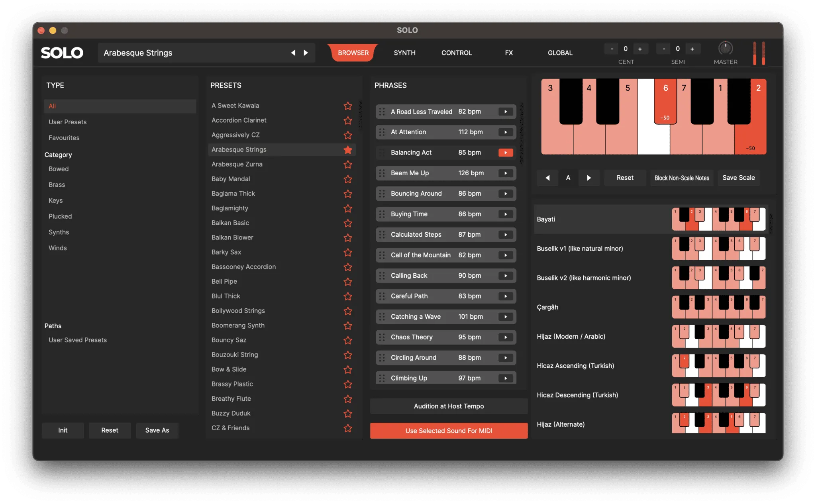
Task: Click Use Selected Sound For MIDI
Action: pyautogui.click(x=449, y=431)
